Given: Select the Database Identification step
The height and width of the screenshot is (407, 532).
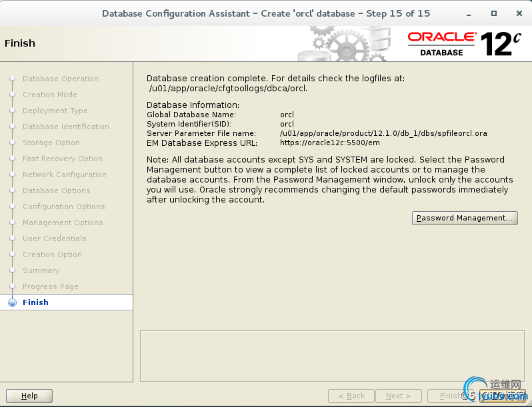Looking at the screenshot, I should click(x=66, y=127).
